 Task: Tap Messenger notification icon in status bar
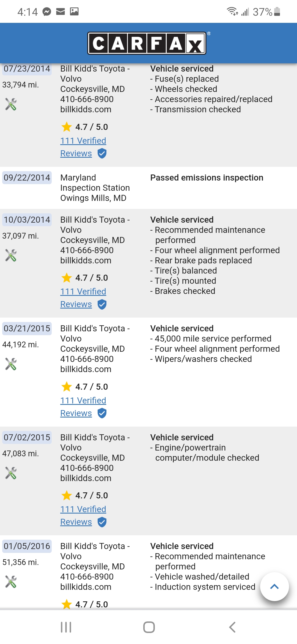(x=47, y=12)
